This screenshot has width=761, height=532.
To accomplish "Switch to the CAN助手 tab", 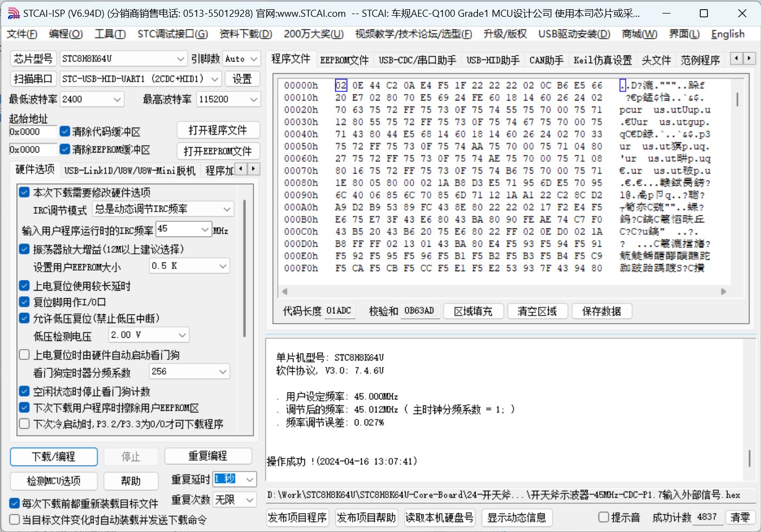I will 546,60.
